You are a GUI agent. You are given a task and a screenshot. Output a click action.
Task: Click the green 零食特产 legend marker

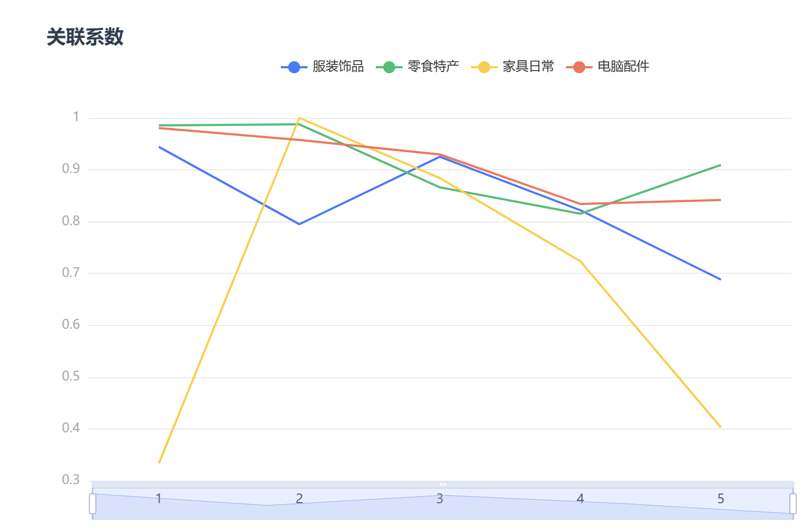click(389, 67)
